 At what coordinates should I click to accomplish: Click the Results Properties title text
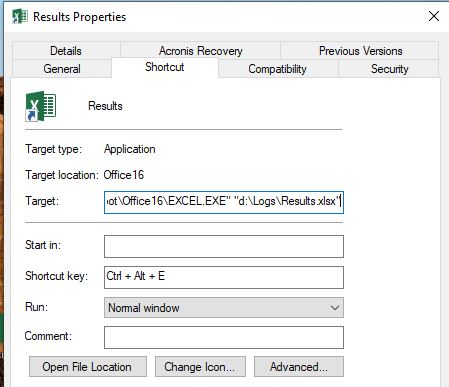(79, 17)
